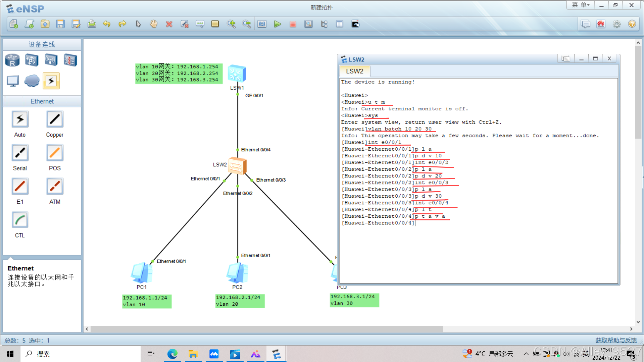Open the new sample topology icon

pyautogui.click(x=30, y=24)
